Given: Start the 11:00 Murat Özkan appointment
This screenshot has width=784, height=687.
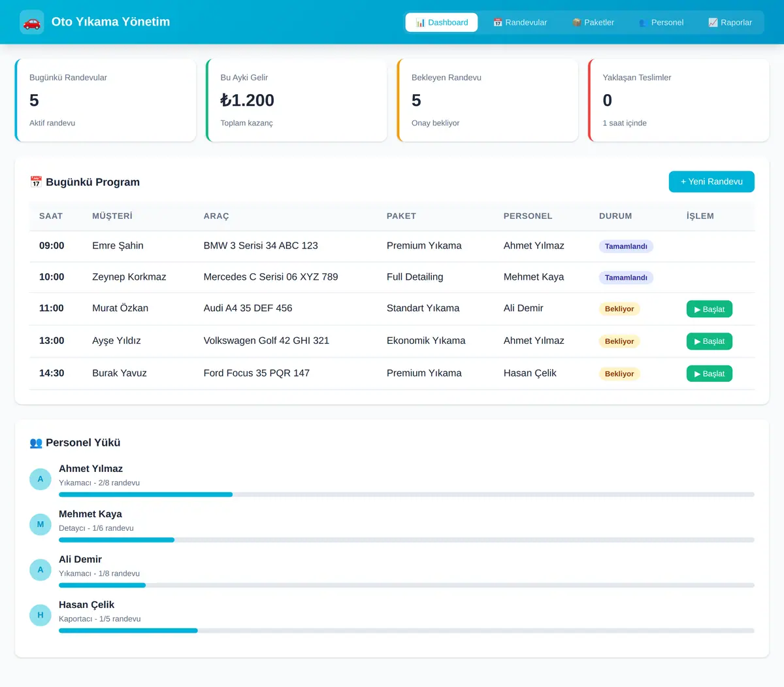Looking at the screenshot, I should pos(710,309).
